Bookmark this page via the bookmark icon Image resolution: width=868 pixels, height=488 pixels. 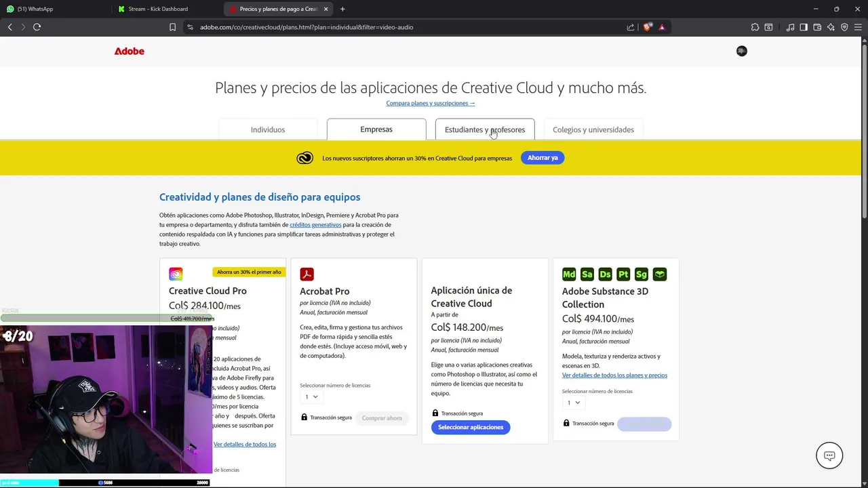coord(172,27)
